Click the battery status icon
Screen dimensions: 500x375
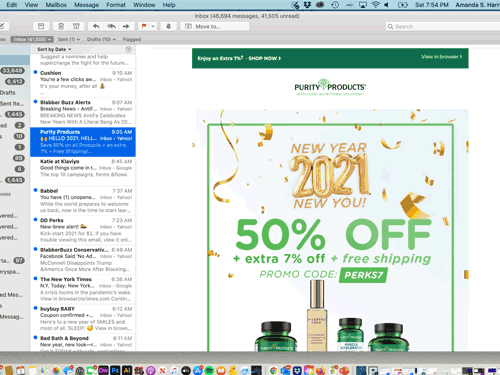point(403,5)
